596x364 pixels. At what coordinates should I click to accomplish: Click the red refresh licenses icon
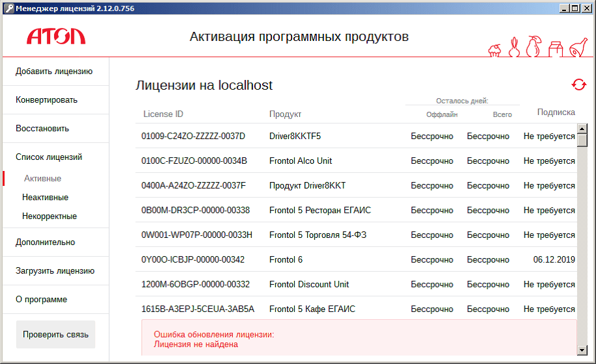[578, 84]
